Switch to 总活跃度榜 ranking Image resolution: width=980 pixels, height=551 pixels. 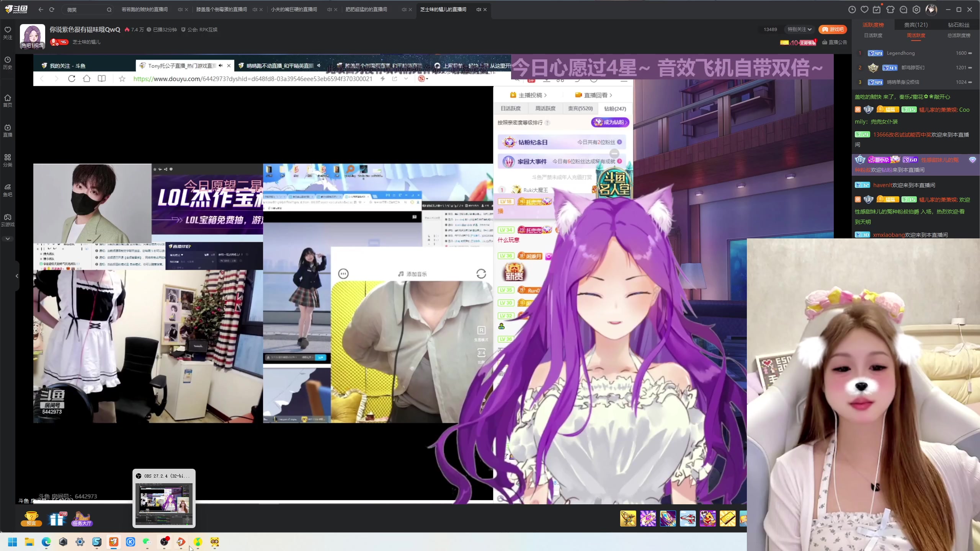click(x=959, y=36)
